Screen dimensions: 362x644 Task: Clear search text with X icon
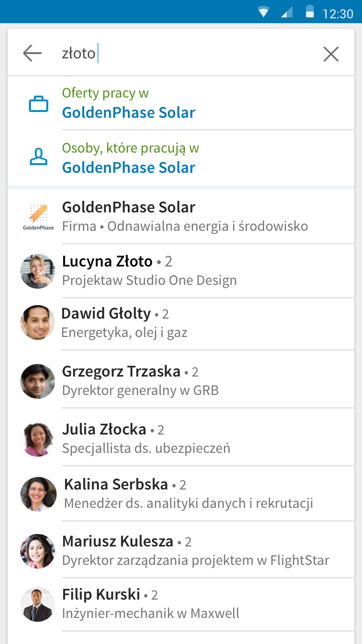point(331,54)
